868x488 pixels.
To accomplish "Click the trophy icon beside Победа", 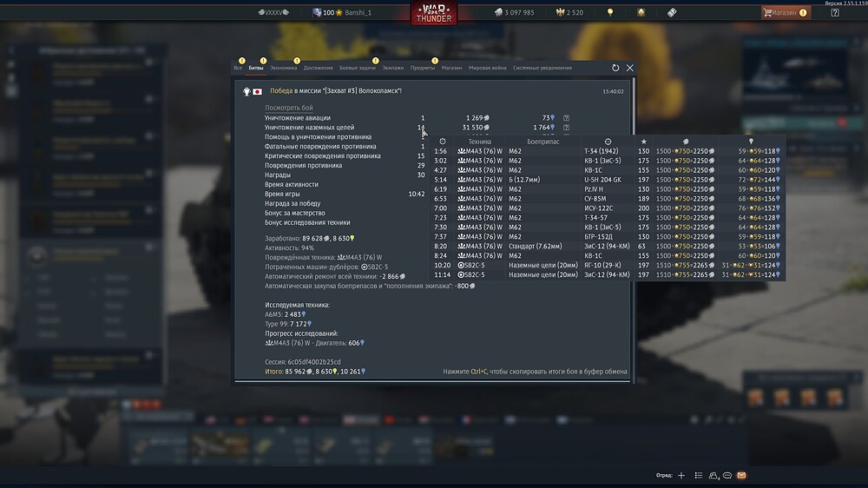I will (x=247, y=91).
